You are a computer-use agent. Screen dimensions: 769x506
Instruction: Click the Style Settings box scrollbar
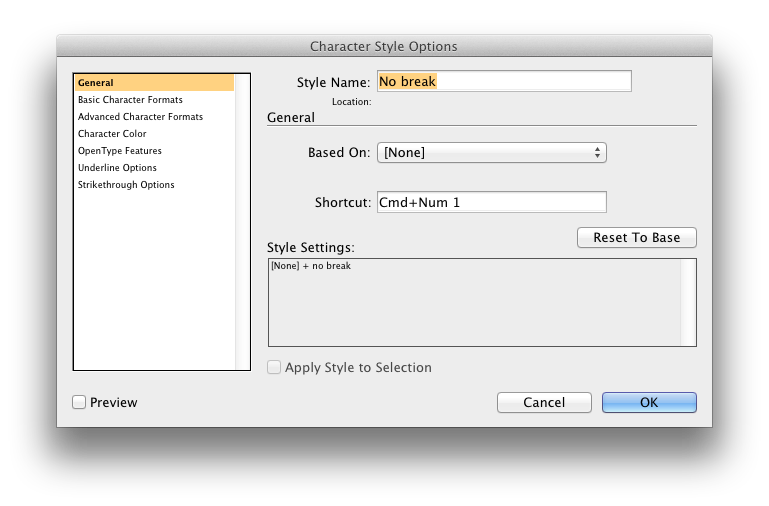pos(688,303)
